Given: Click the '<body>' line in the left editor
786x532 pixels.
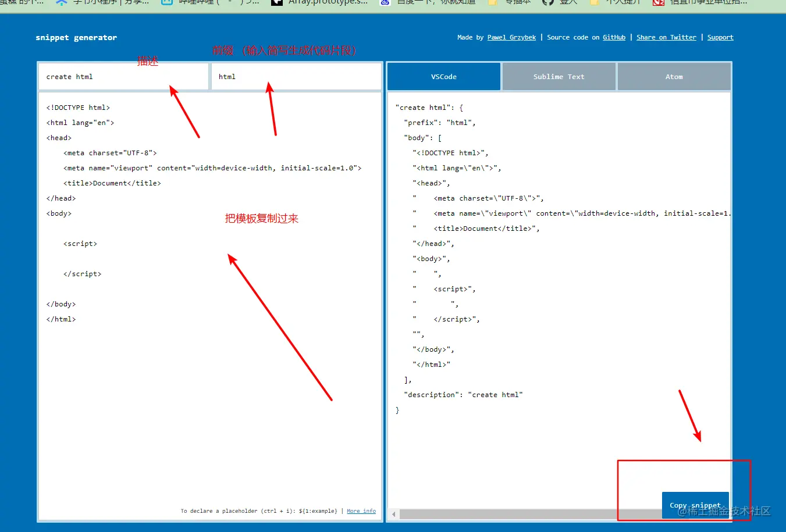Looking at the screenshot, I should pos(59,213).
